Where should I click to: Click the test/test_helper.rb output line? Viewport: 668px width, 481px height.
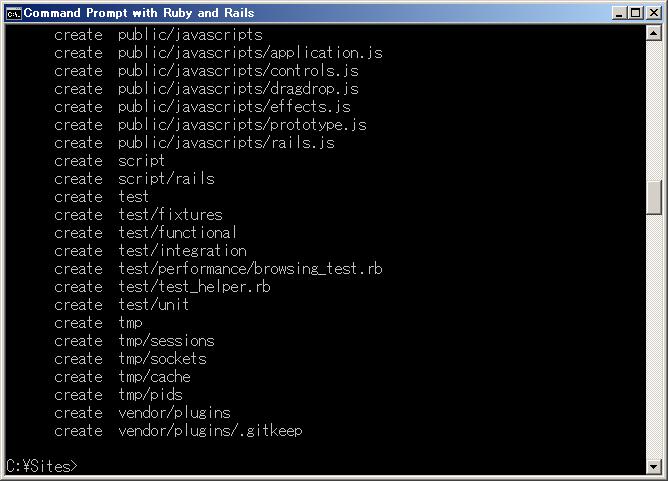[162, 287]
